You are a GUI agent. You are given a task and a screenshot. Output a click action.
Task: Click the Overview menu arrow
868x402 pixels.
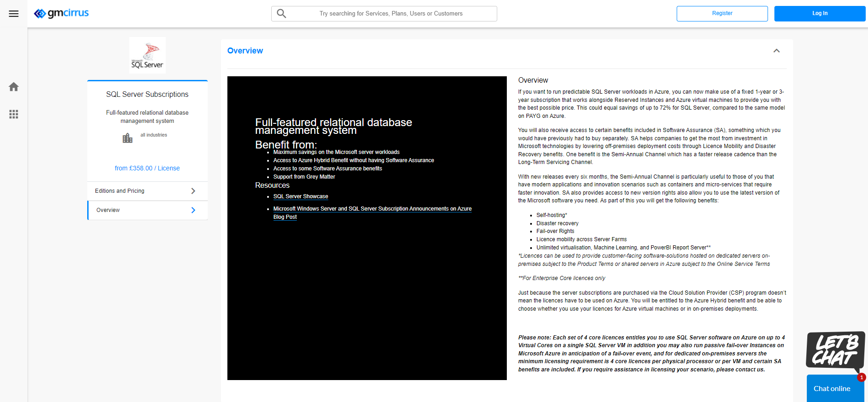click(x=193, y=210)
